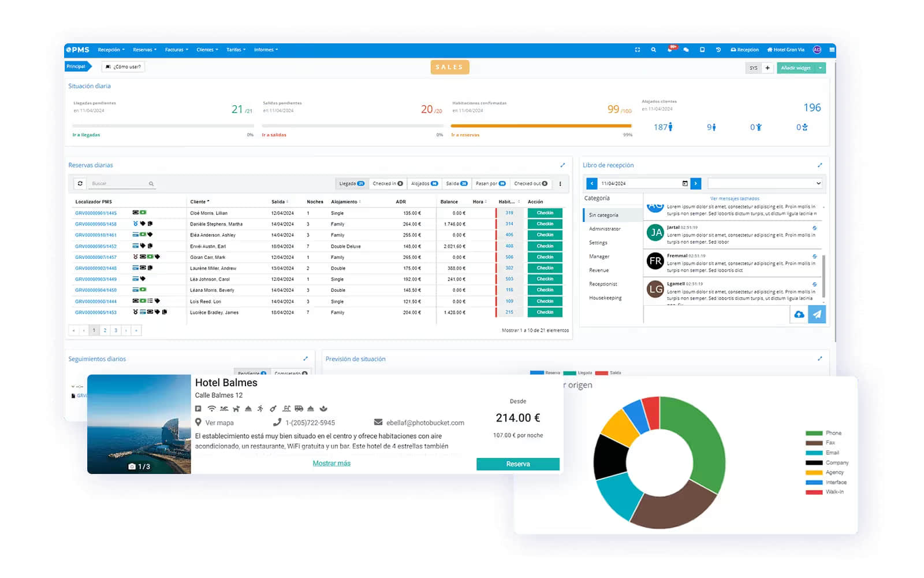
Task: Click the Reserva button for Hotel Balmes
Action: pyautogui.click(x=517, y=464)
